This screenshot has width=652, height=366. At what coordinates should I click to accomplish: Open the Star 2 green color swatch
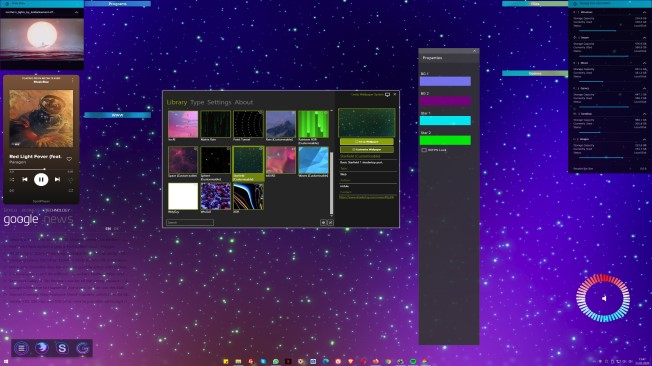tap(445, 140)
